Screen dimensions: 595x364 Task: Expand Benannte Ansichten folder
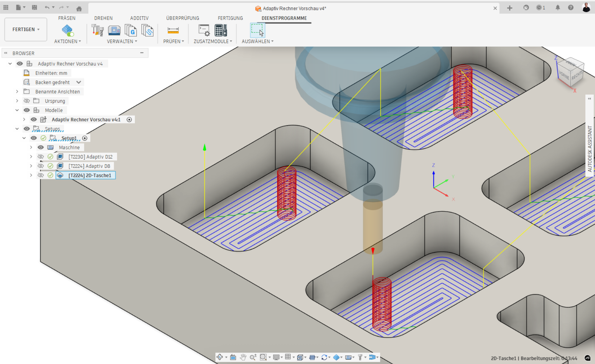[17, 91]
